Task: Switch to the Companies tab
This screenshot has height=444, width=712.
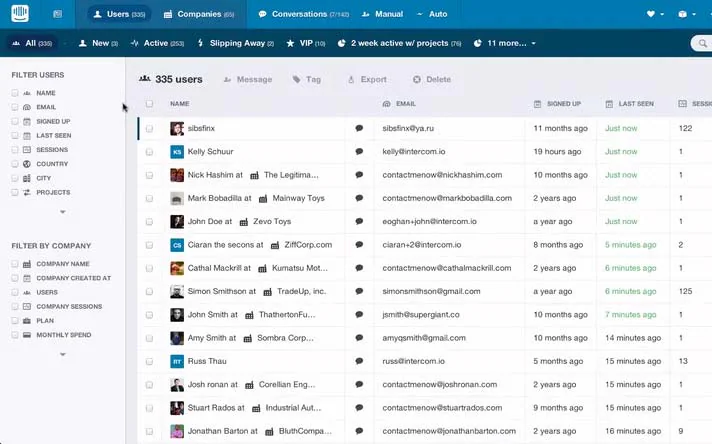Action: pyautogui.click(x=199, y=14)
